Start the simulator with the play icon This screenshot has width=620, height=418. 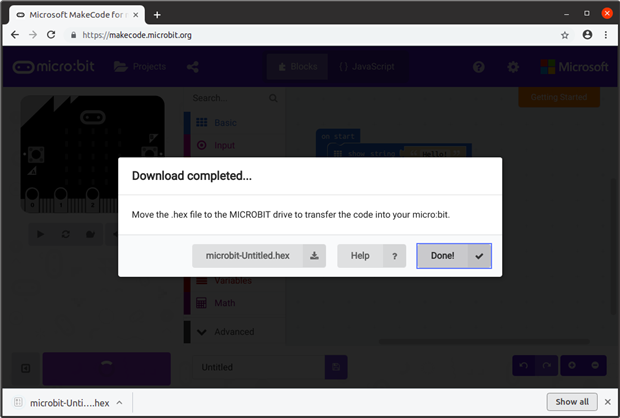click(x=40, y=235)
